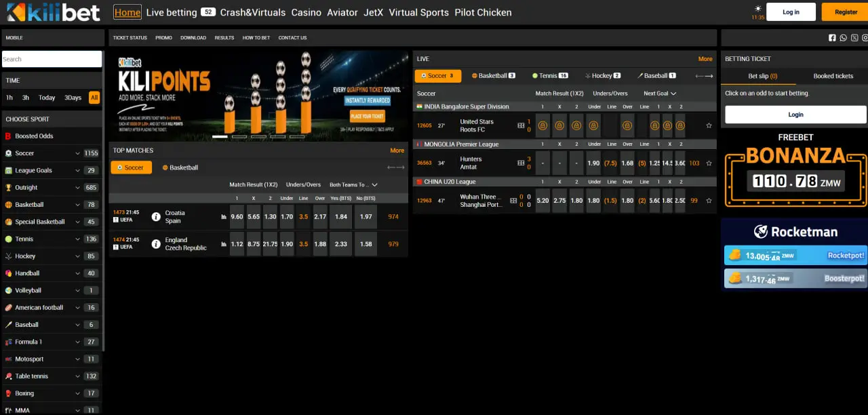Open the X (Twitter) social icon

point(854,38)
